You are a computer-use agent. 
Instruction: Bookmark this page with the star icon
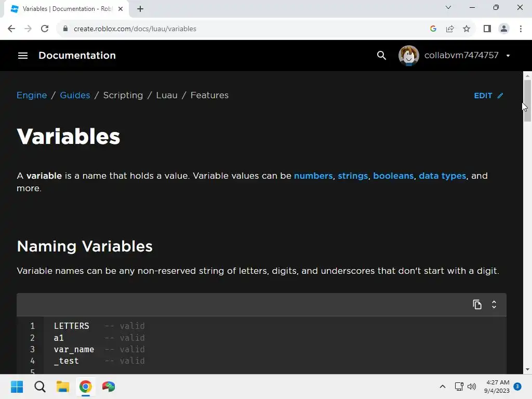(x=467, y=29)
